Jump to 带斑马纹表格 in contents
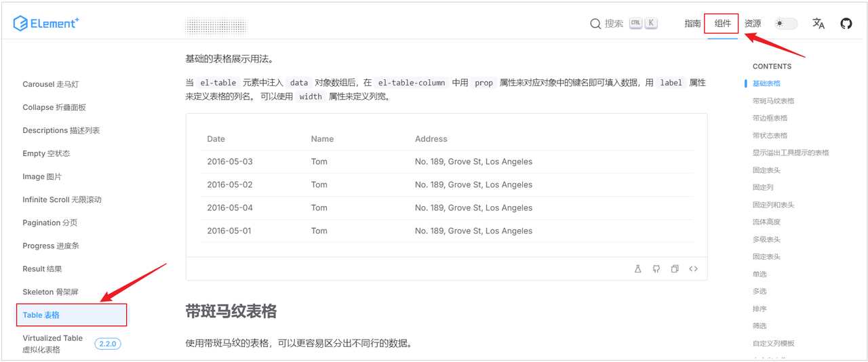Image resolution: width=868 pixels, height=362 pixels. coord(773,101)
